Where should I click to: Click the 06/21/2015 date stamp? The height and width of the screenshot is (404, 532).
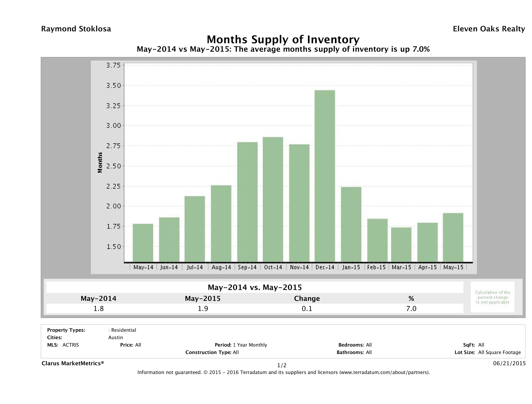pos(509,363)
